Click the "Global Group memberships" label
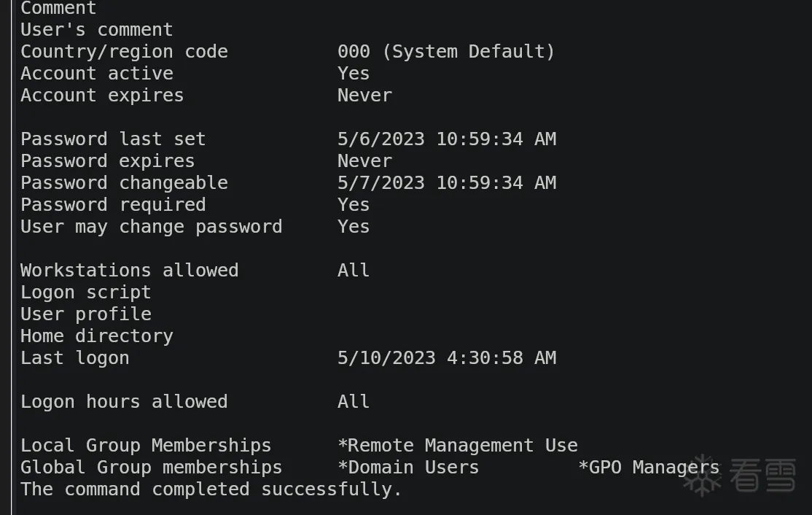 [151, 468]
